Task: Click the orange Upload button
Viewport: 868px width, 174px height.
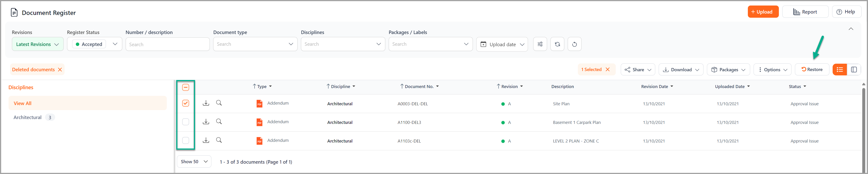Action: [x=763, y=12]
